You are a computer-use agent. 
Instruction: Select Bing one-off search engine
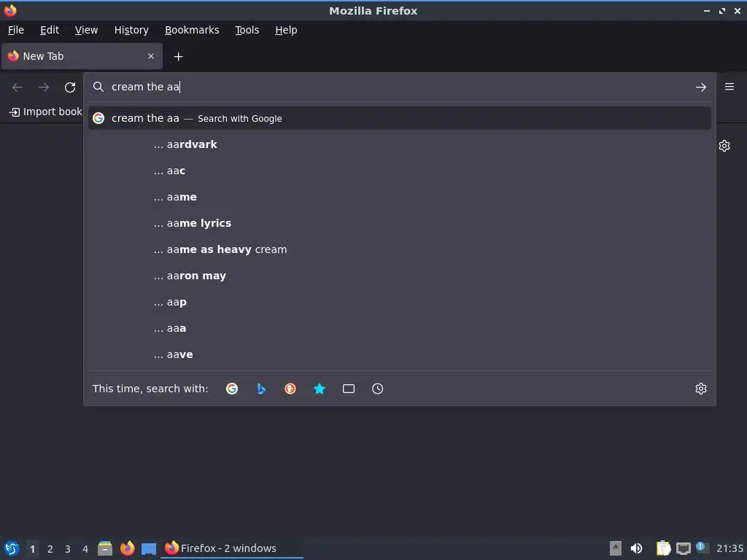(261, 389)
